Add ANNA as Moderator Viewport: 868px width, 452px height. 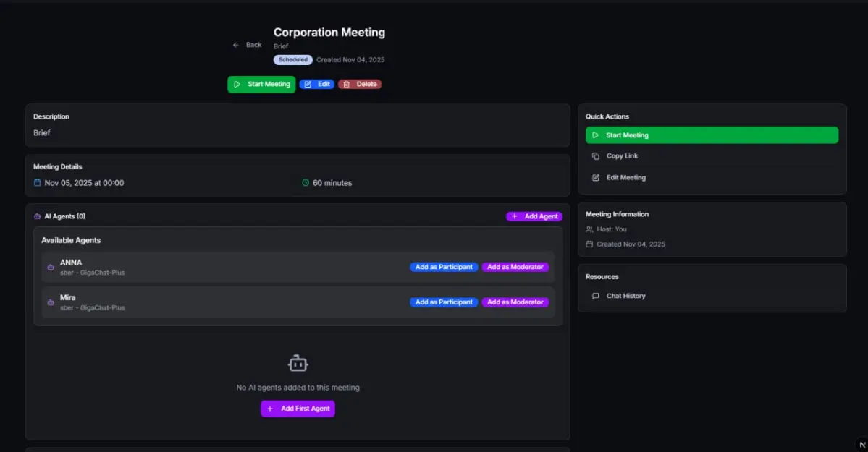[x=515, y=267]
